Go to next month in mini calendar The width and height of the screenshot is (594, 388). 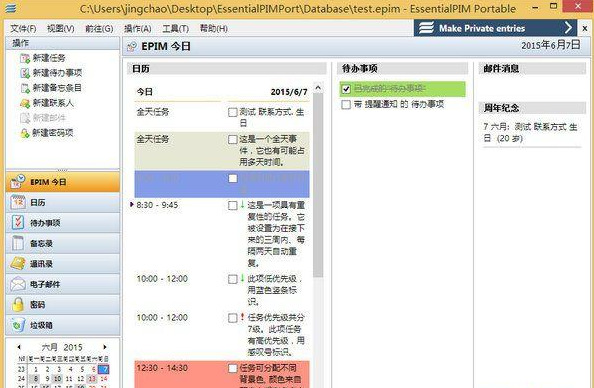click(105, 347)
